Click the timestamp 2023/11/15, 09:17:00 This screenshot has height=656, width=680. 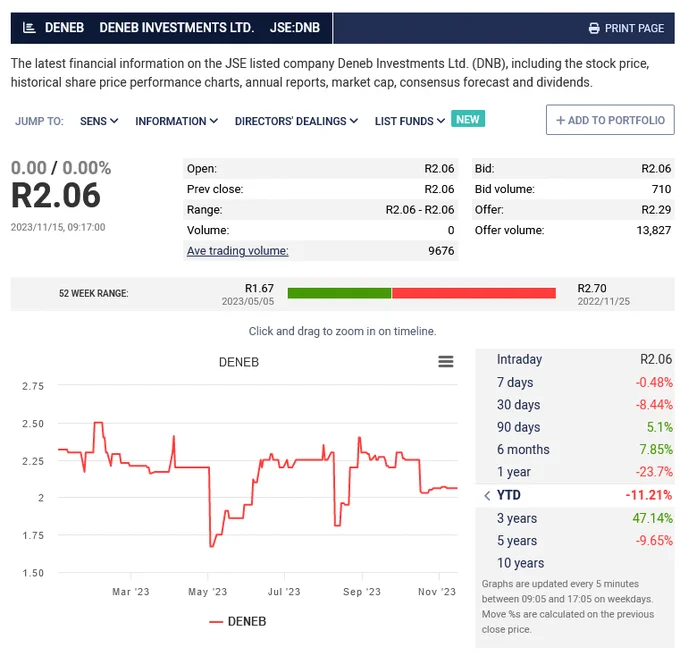pos(58,227)
